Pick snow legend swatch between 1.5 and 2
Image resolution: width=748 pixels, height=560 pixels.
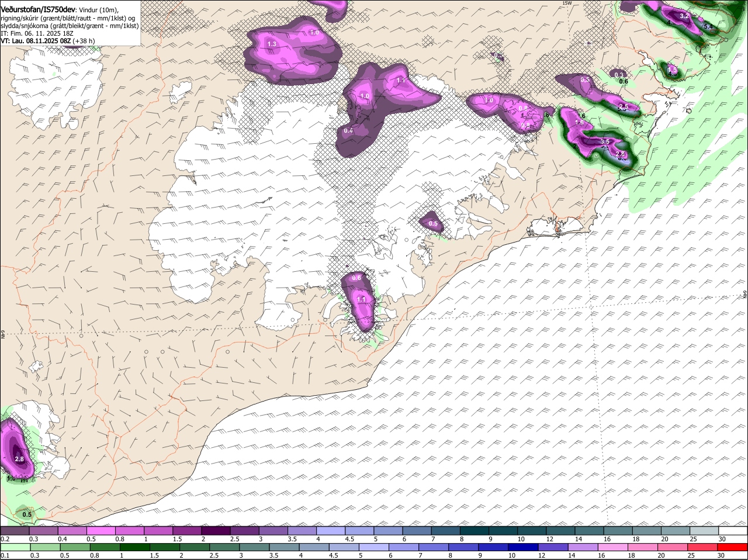[187, 531]
